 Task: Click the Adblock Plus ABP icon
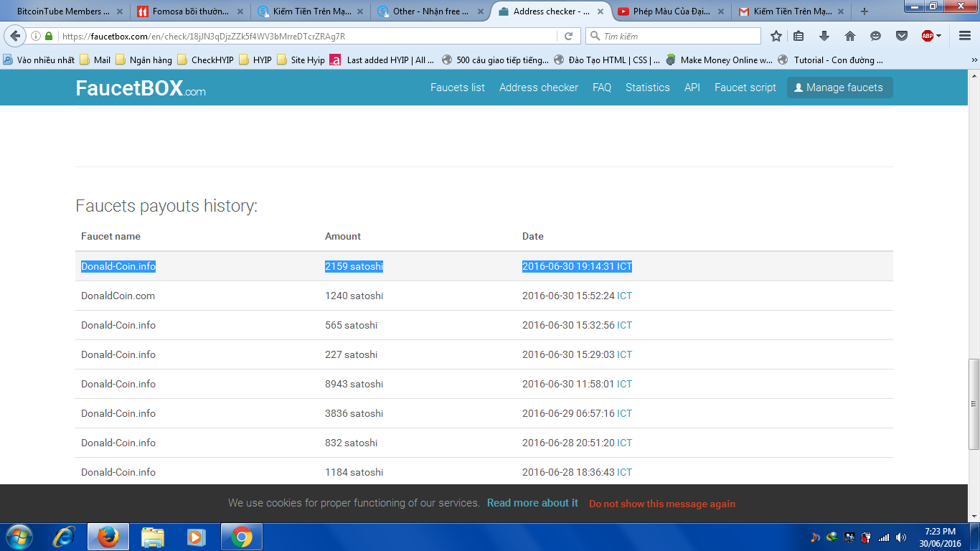click(x=928, y=36)
